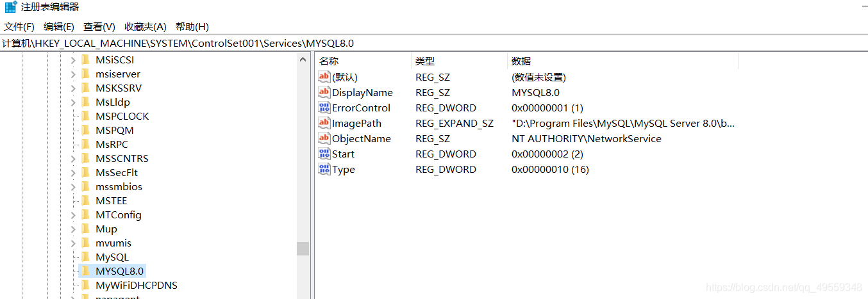868x299 pixels.
Task: Click REG_EXPAND_SZ type cell
Action: pyautogui.click(x=455, y=124)
